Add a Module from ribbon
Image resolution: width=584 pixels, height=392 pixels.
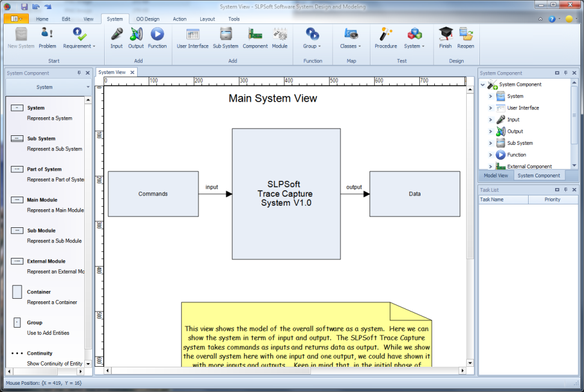280,38
